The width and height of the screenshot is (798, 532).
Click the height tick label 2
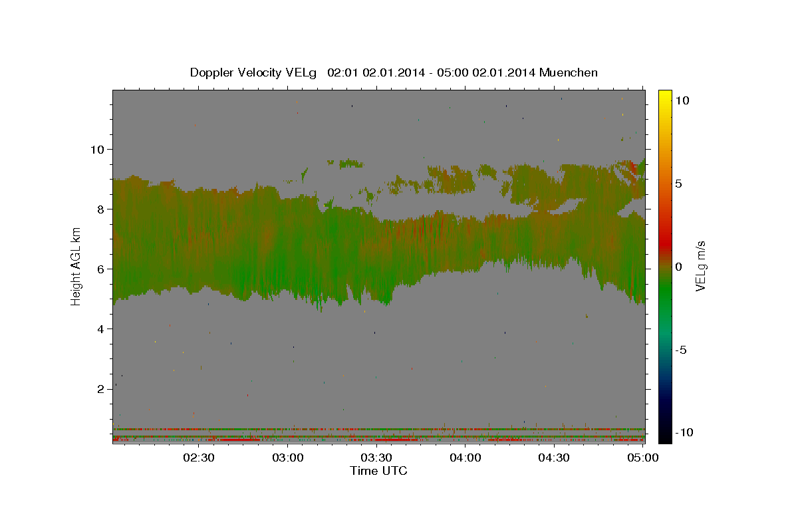click(x=102, y=389)
